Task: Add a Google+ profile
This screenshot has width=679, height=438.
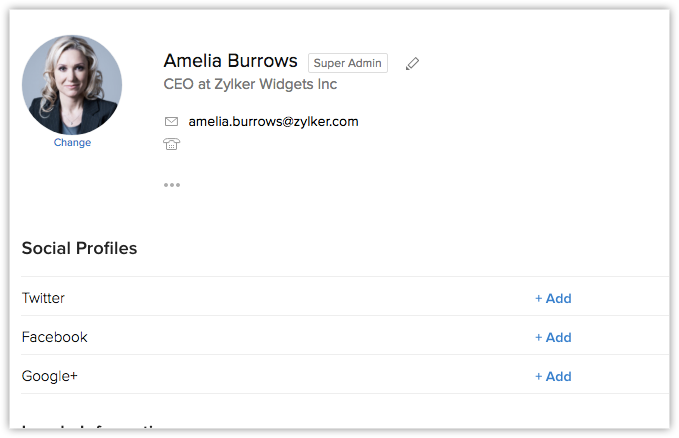Action: 553,376
